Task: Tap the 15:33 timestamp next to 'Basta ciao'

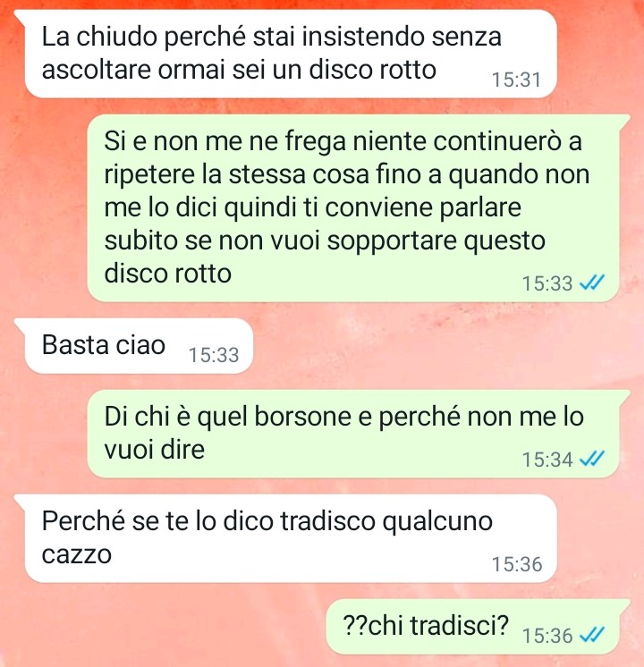Action: pyautogui.click(x=214, y=355)
